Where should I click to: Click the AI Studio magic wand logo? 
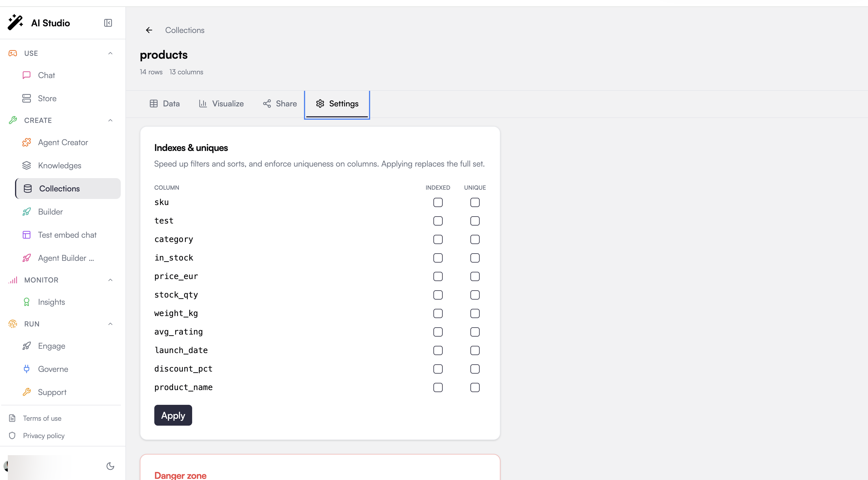16,22
